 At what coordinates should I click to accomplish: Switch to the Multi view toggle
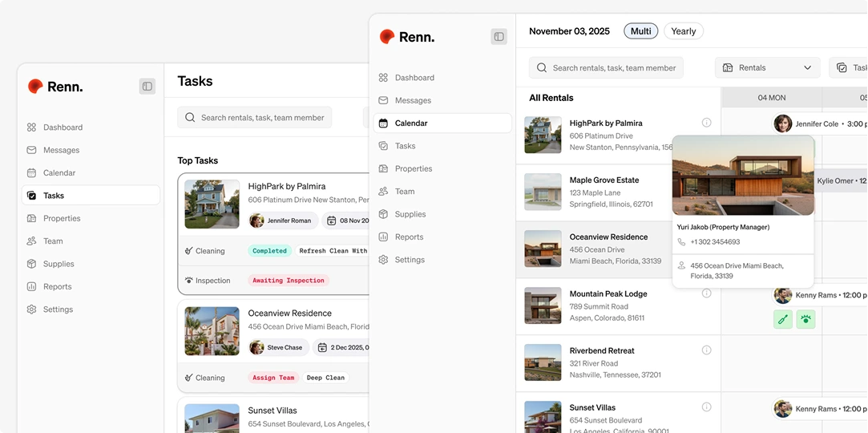pos(640,31)
